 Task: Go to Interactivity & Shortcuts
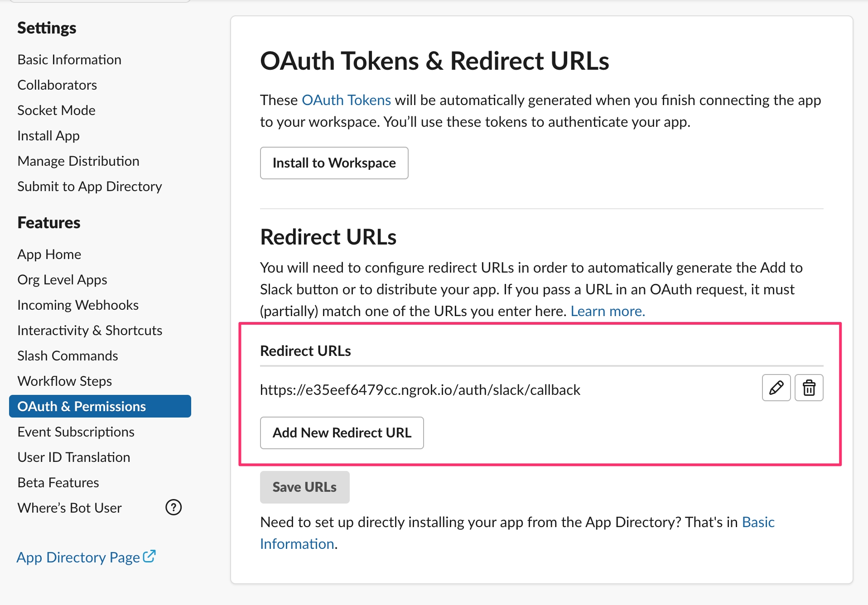(90, 331)
